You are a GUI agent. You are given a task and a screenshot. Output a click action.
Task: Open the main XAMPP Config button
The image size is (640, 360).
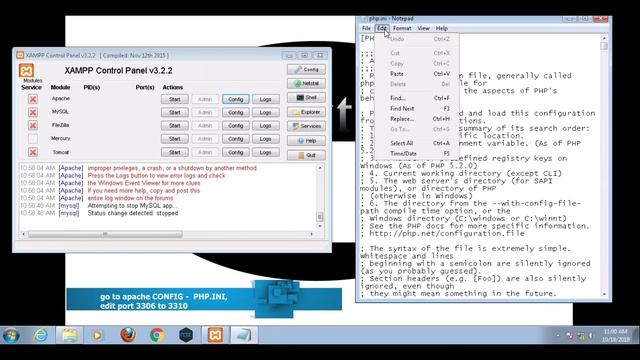tap(306, 69)
